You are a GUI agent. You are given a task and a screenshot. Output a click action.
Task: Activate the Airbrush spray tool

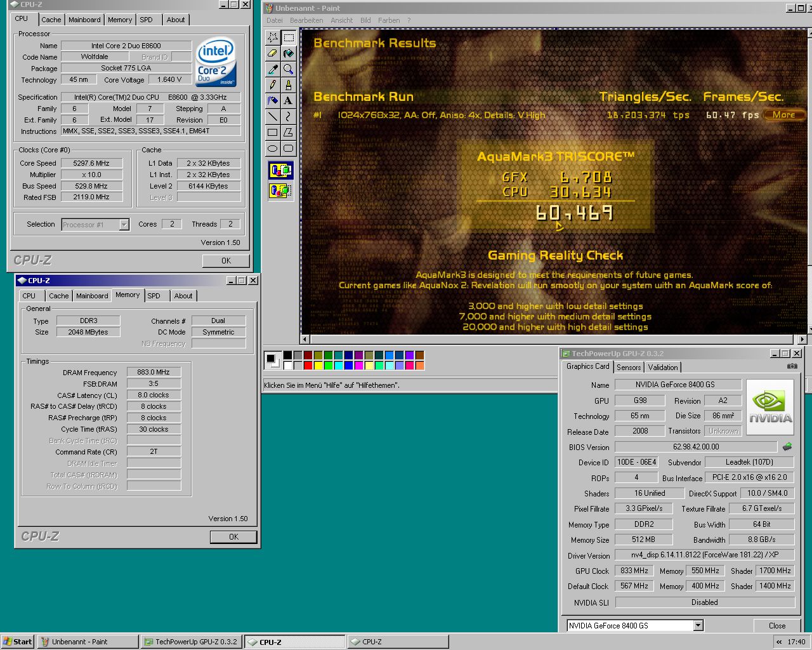tap(273, 101)
